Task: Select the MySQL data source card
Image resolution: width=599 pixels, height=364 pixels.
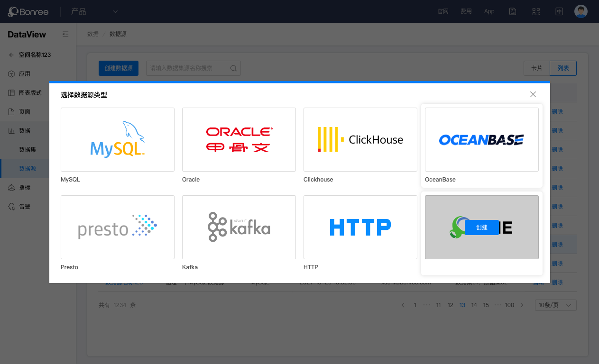Action: point(117,139)
